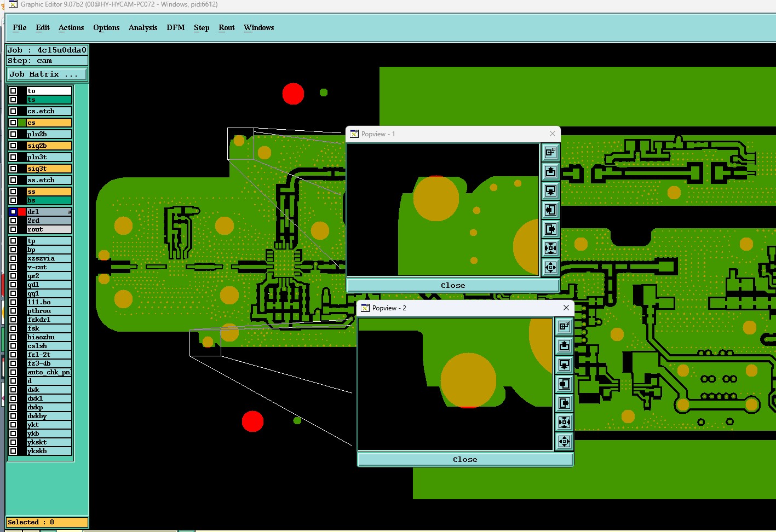Zoom out icon in Popview 2
The height and width of the screenshot is (532, 776).
(x=564, y=441)
